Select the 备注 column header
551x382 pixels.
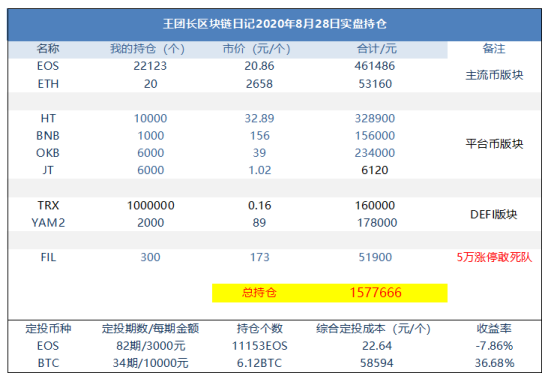[x=494, y=48]
